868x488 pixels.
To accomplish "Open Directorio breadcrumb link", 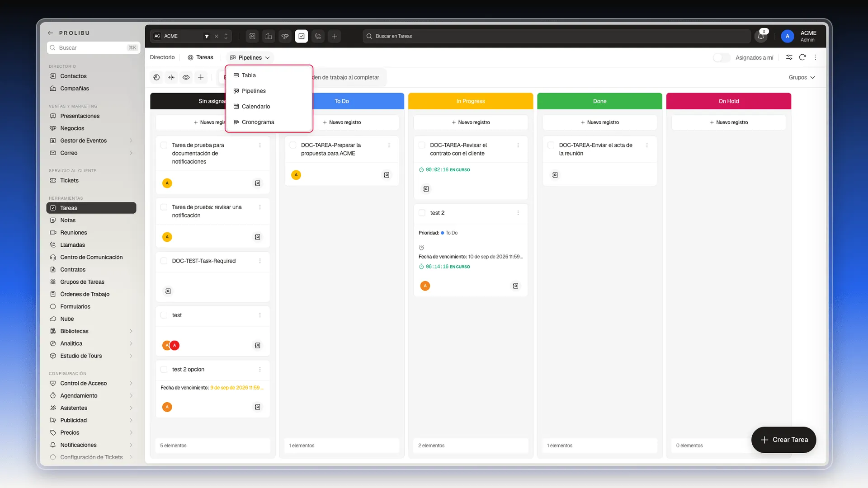I will [162, 57].
